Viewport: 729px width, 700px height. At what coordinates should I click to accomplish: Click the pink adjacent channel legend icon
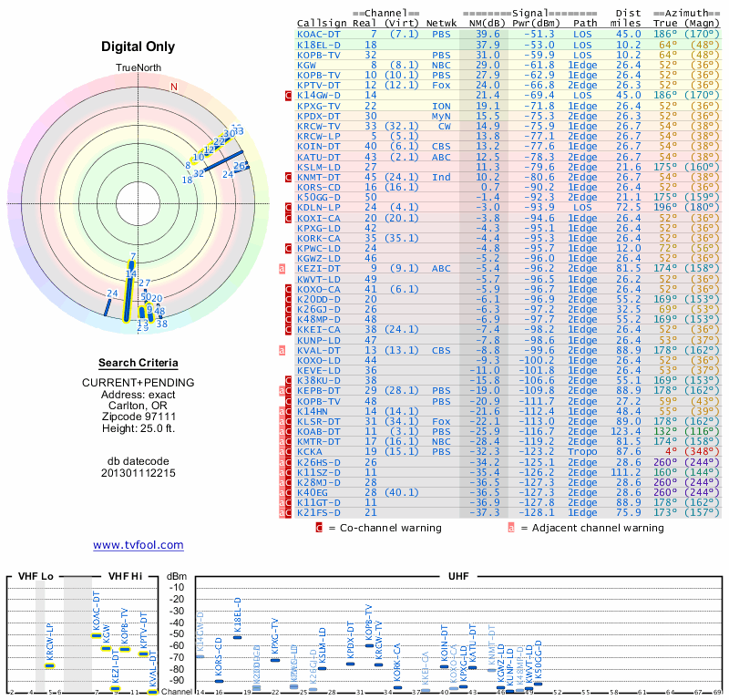click(511, 527)
